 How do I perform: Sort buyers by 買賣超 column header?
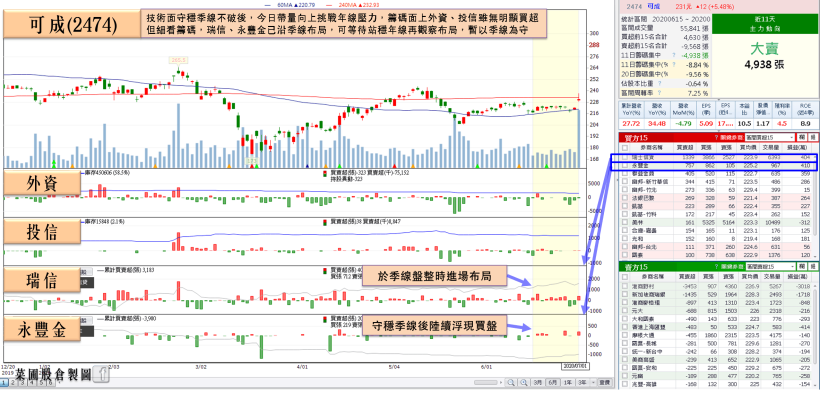pyautogui.click(x=685, y=148)
